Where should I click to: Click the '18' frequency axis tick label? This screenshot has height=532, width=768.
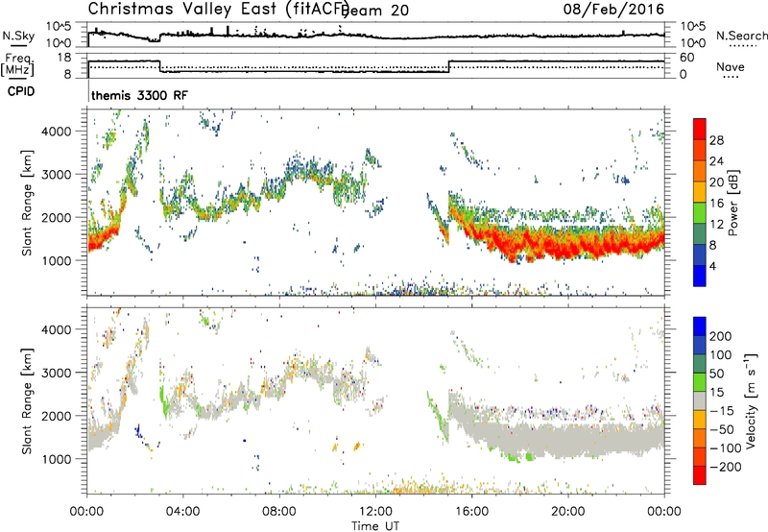(63, 58)
